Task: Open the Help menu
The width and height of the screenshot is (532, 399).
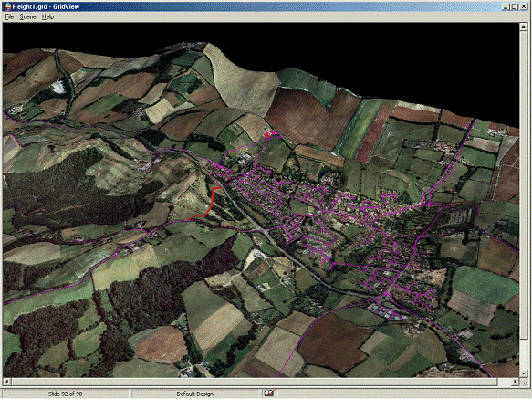Action: click(47, 16)
